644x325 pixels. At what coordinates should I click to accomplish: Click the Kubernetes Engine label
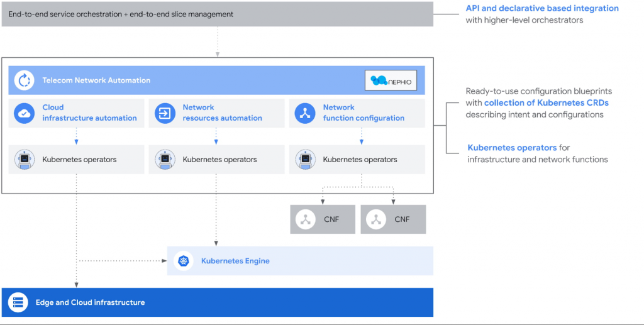(235, 261)
